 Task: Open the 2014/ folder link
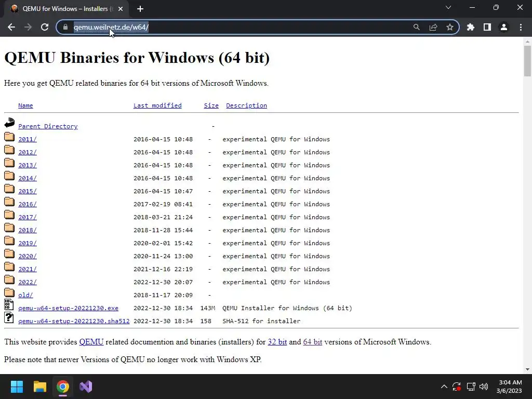tap(28, 178)
